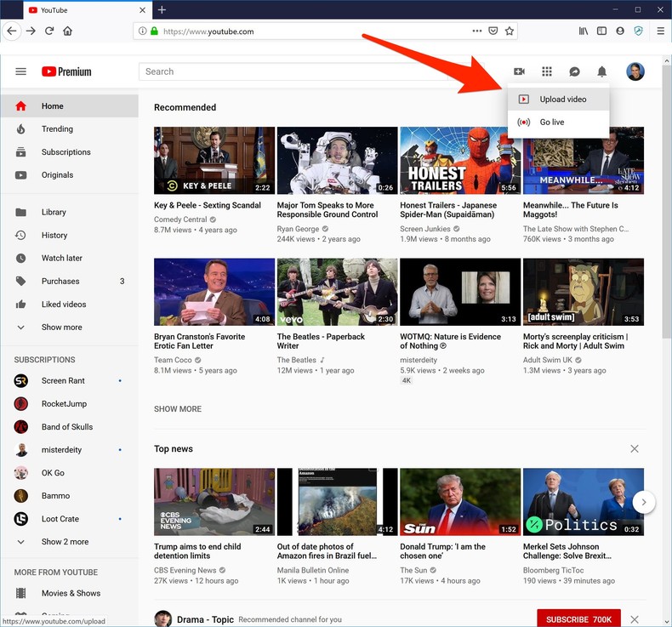Viewport: 672px width, 627px height.
Task: Open the messages share icon
Action: (x=574, y=72)
